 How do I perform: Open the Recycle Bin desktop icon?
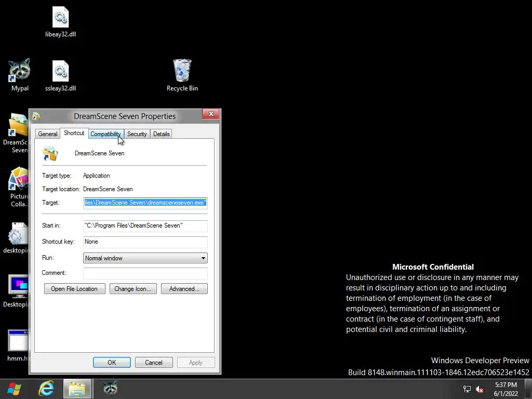pos(182,75)
